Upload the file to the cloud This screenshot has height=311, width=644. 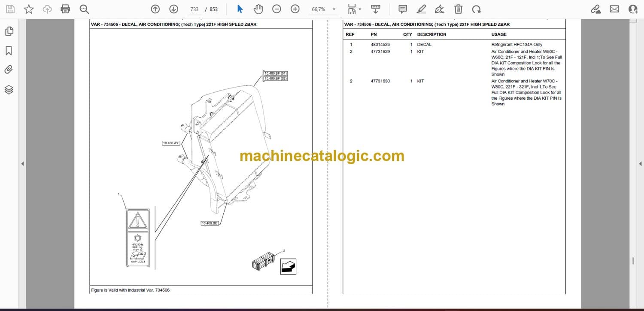[x=47, y=9]
